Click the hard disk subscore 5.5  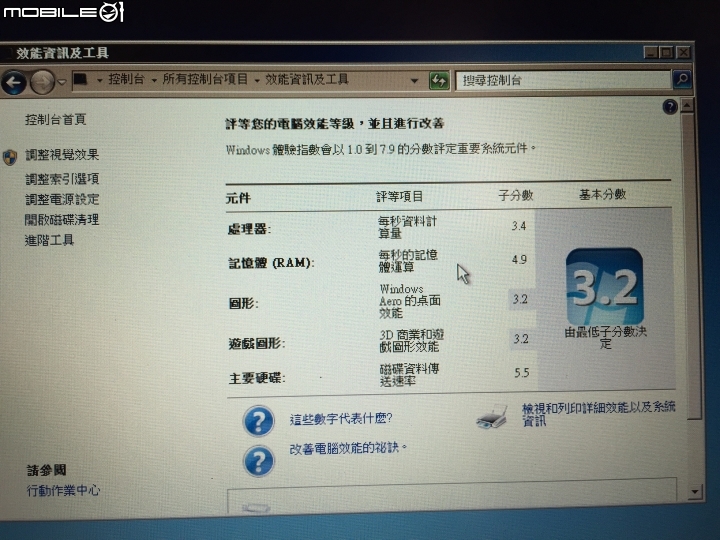tap(522, 372)
